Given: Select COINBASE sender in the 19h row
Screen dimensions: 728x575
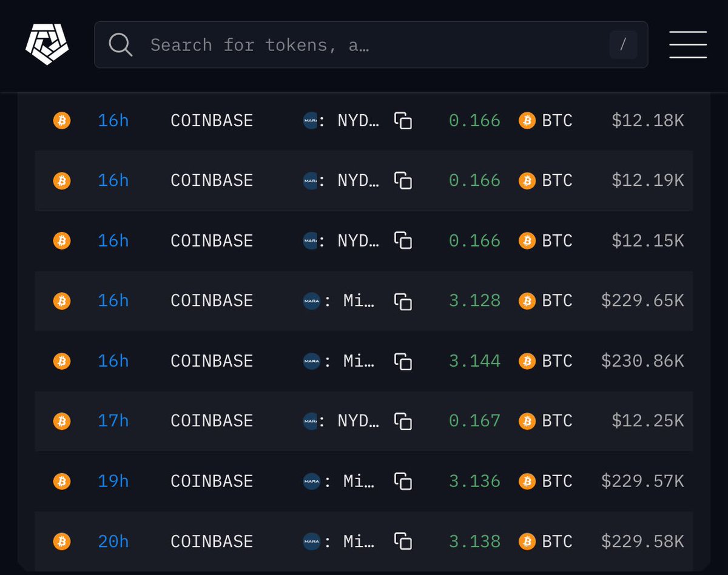Looking at the screenshot, I should click(212, 481).
